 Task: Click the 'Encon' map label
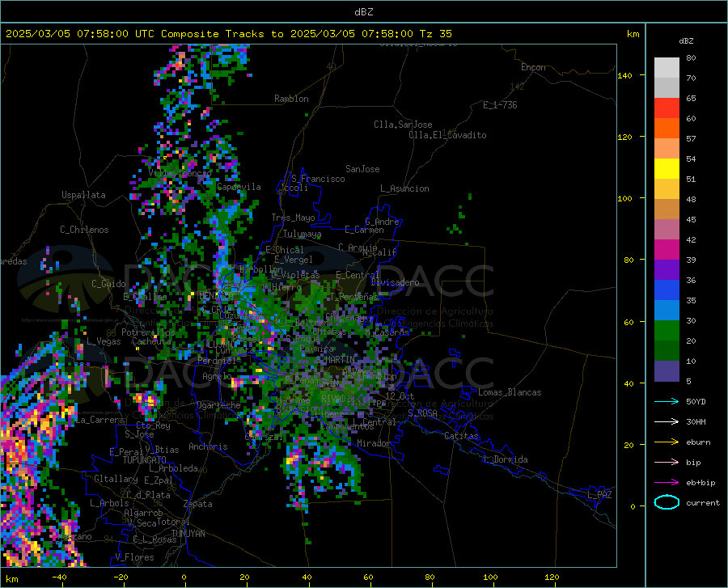click(533, 67)
